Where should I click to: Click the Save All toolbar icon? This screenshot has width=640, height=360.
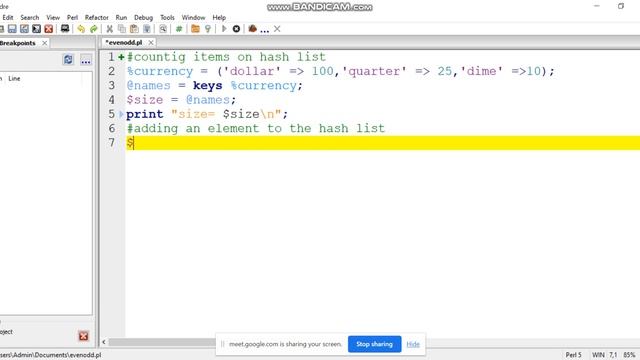click(36, 29)
